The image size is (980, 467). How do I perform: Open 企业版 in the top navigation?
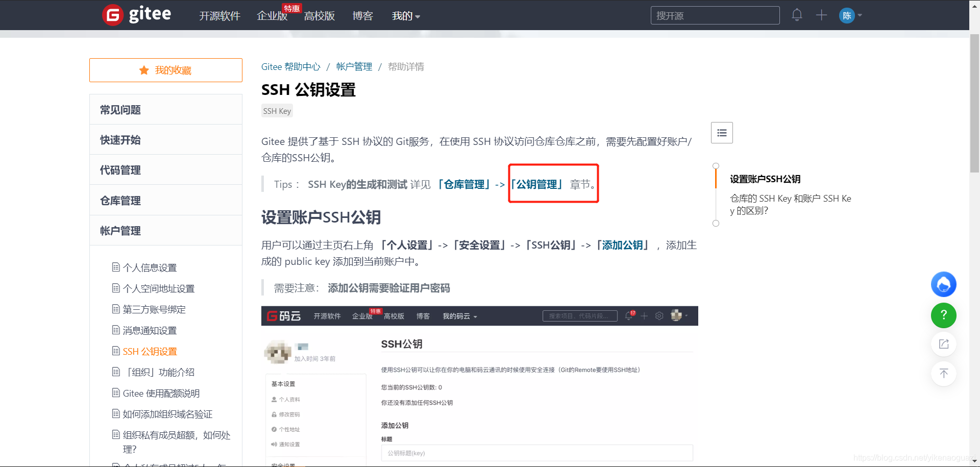(x=272, y=16)
